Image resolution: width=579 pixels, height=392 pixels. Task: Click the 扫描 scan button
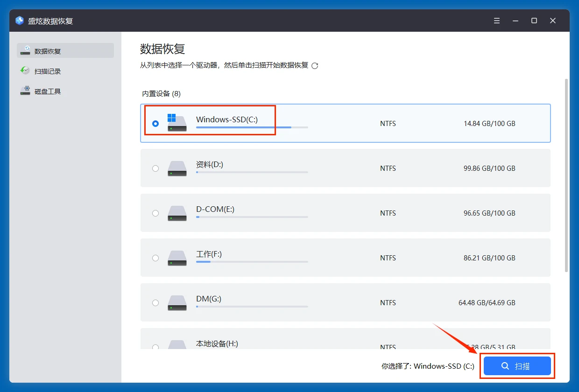(517, 366)
